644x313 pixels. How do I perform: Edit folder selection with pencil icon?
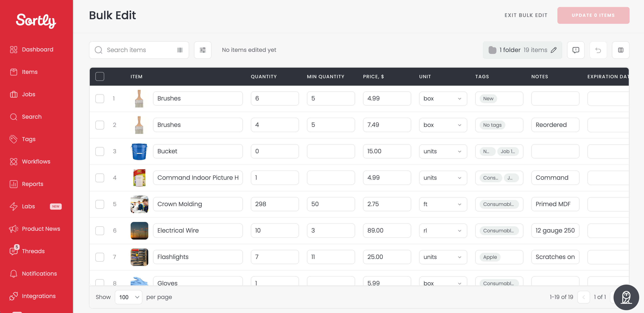click(x=553, y=50)
